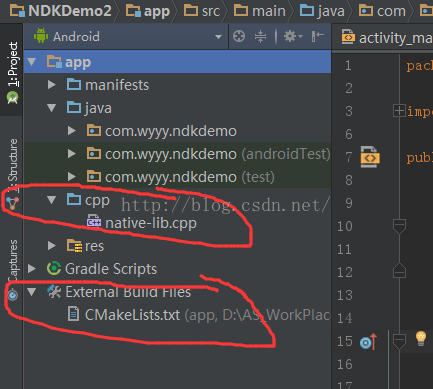Viewport: 433px width, 389px height.
Task: Open the project panel settings gear
Action: (293, 36)
